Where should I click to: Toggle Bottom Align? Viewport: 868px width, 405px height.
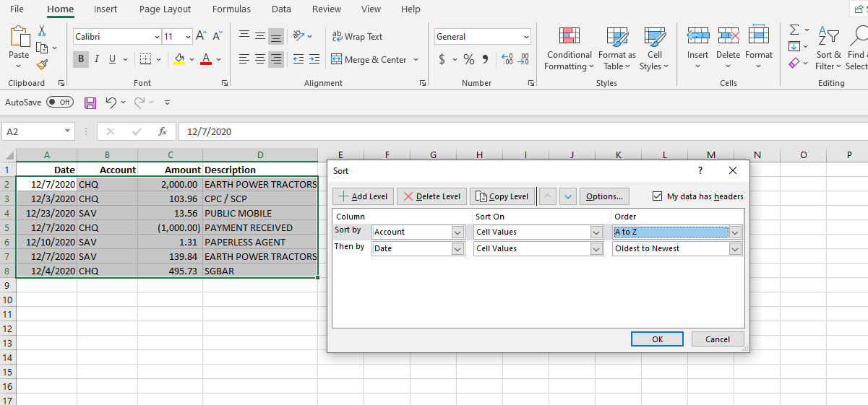276,36
